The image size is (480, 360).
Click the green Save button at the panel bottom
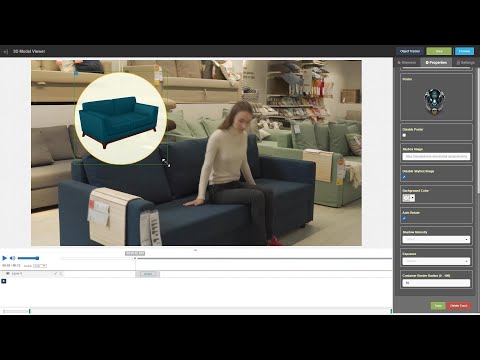click(x=438, y=306)
